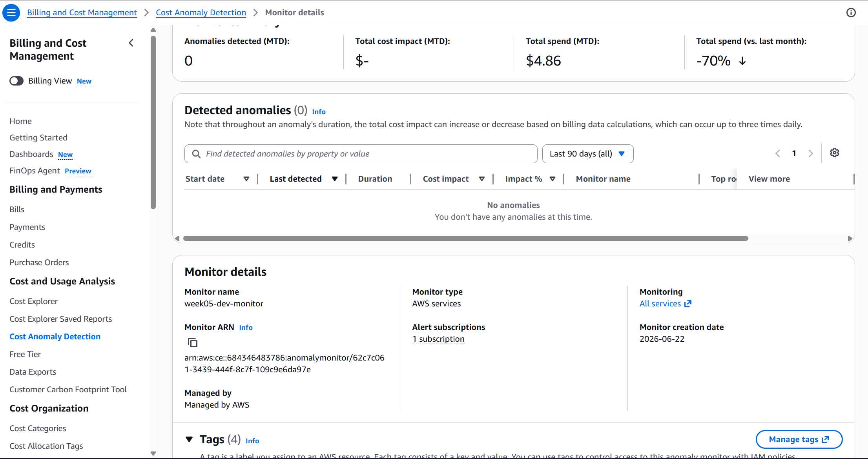Screen dimensions: 868x459
Task: Open Credits in the sidebar
Action: pos(22,245)
